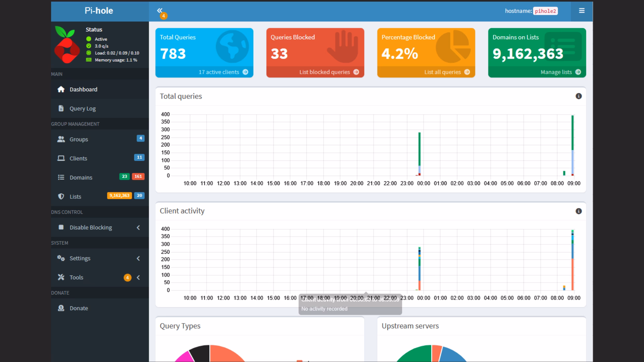Open the Donate menu item

pyautogui.click(x=100, y=308)
